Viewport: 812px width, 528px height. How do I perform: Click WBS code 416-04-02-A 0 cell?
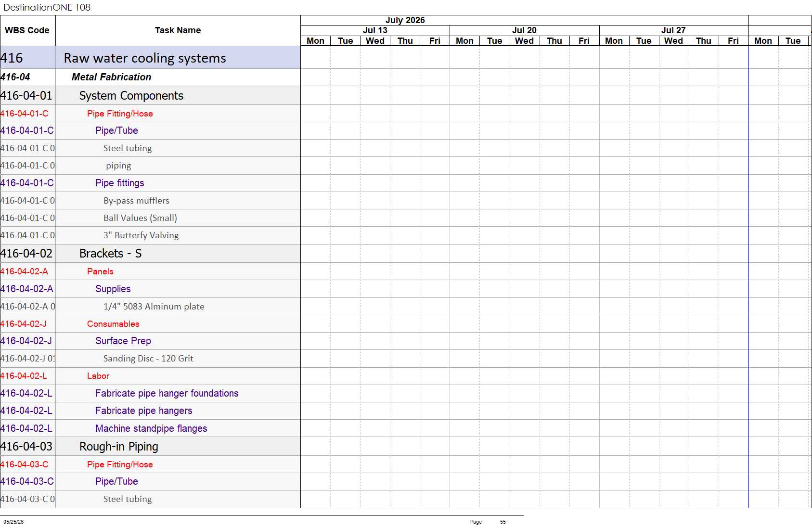coord(27,307)
